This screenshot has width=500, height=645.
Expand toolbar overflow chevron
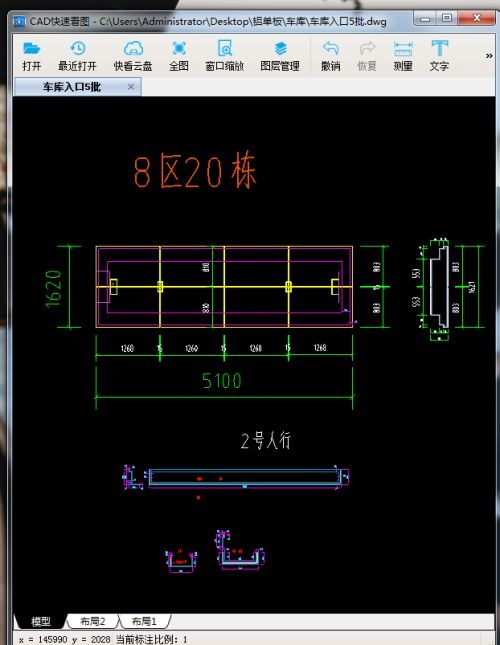coord(489,56)
